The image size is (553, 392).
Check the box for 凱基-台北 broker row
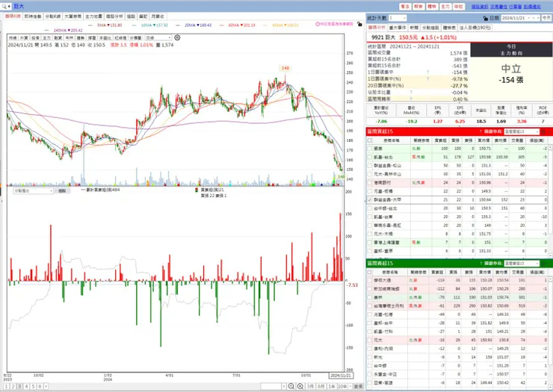click(x=370, y=157)
